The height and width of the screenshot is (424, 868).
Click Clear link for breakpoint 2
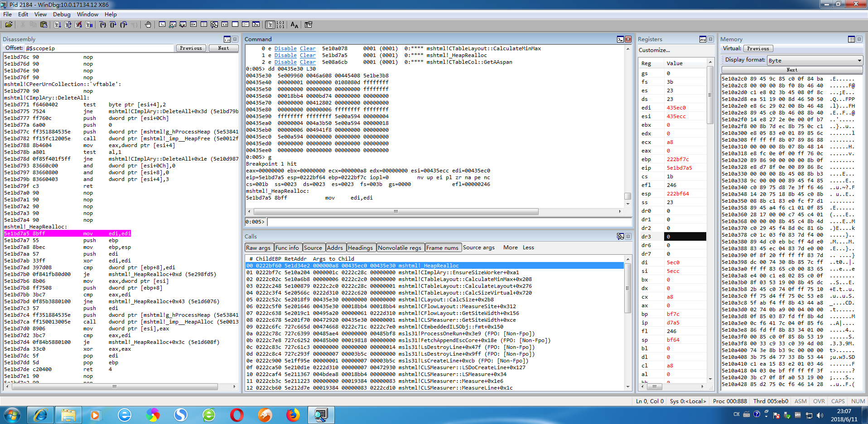point(308,62)
